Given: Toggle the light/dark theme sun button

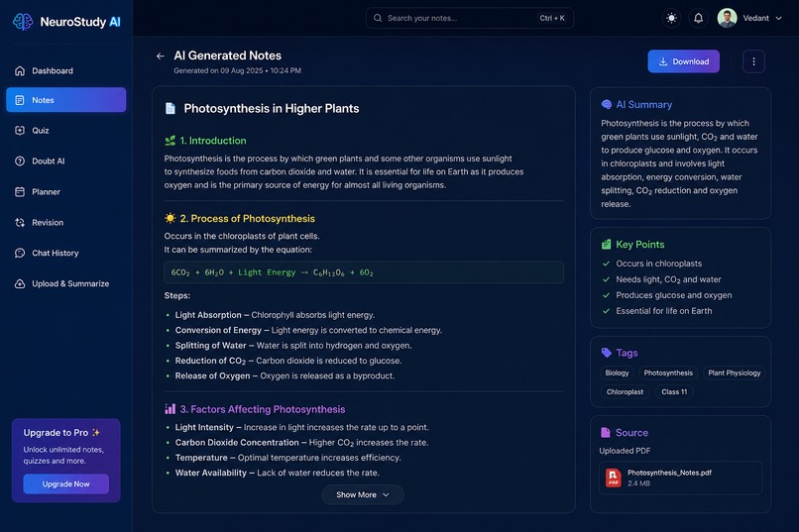Looking at the screenshot, I should 671,18.
